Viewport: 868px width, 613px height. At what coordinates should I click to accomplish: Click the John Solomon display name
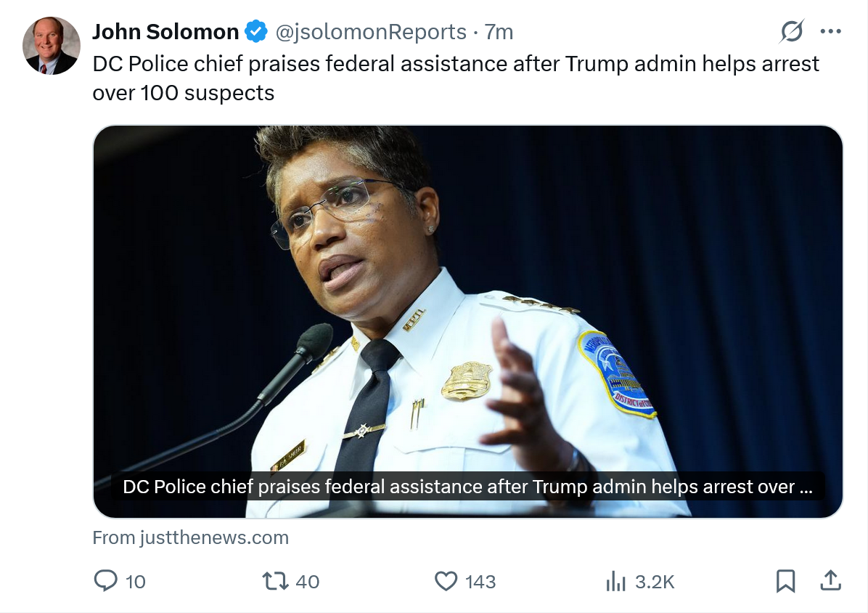(165, 32)
